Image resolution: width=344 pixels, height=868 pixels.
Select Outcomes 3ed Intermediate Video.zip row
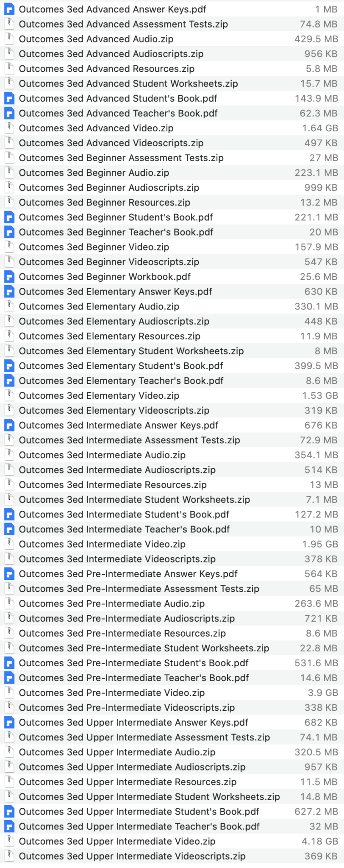pos(172,544)
